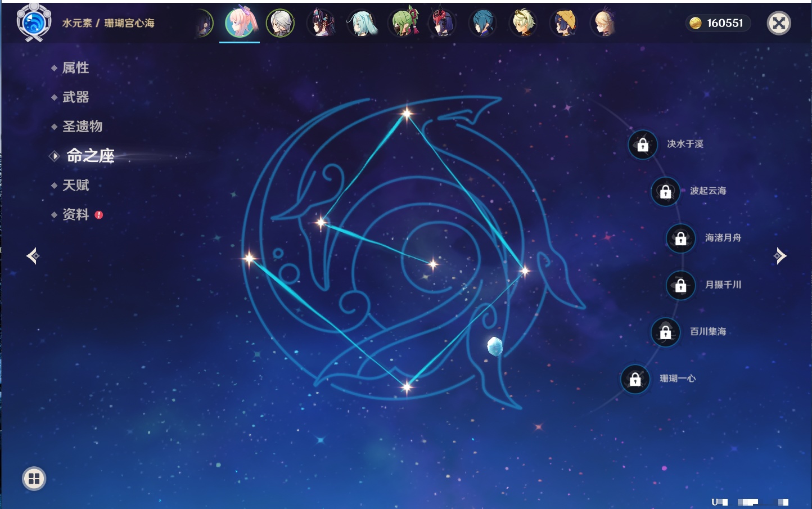Go to the next character with right arrow
This screenshot has height=509, width=812.
pyautogui.click(x=779, y=256)
